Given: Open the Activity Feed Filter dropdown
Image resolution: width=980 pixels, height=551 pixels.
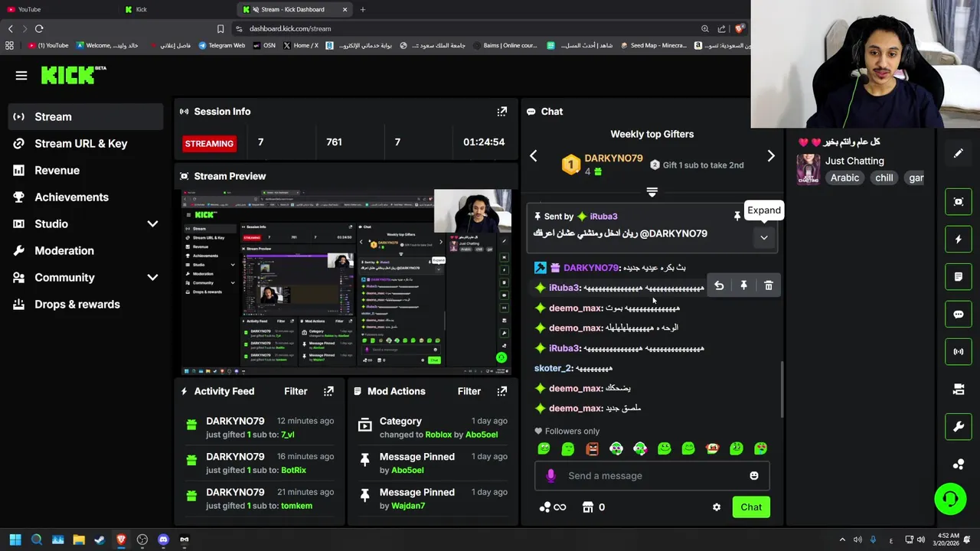Looking at the screenshot, I should pyautogui.click(x=296, y=391).
